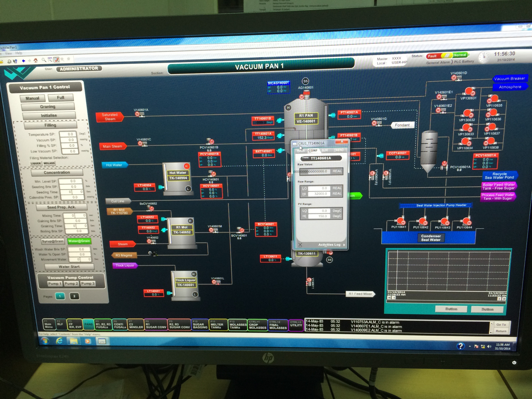Show hidden system tray icons arrow
The image size is (532, 399).
coord(470,346)
